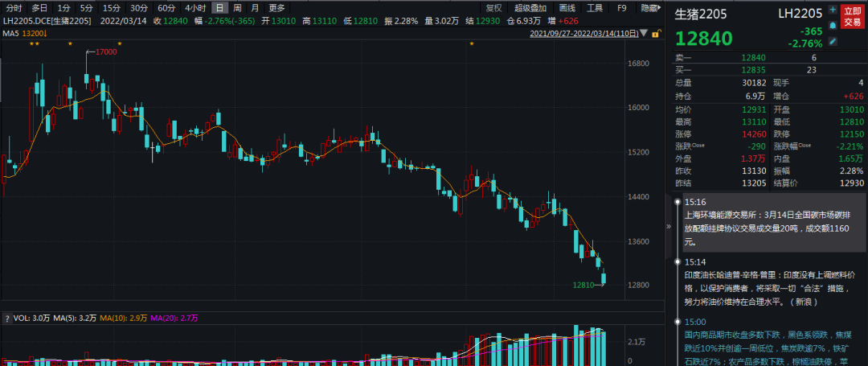The width and height of the screenshot is (868, 366).
Task: Click the 总量 value 30182
Action: (753, 83)
